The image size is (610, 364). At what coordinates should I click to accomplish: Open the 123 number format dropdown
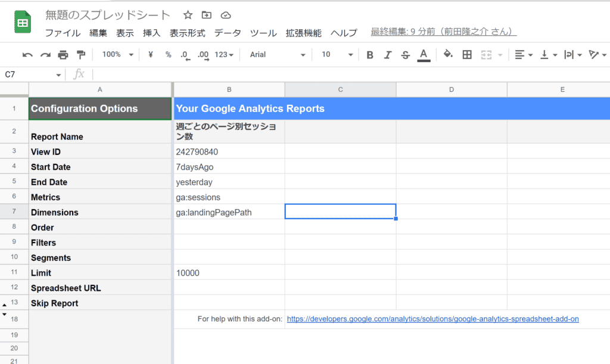(x=224, y=55)
